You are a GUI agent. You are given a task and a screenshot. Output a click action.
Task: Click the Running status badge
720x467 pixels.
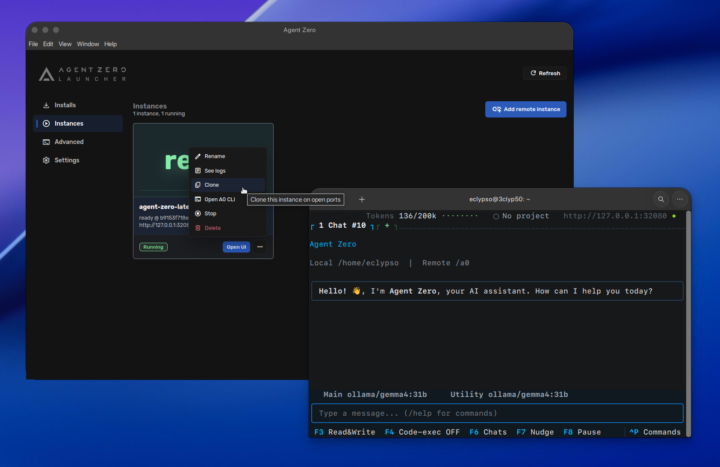point(153,247)
